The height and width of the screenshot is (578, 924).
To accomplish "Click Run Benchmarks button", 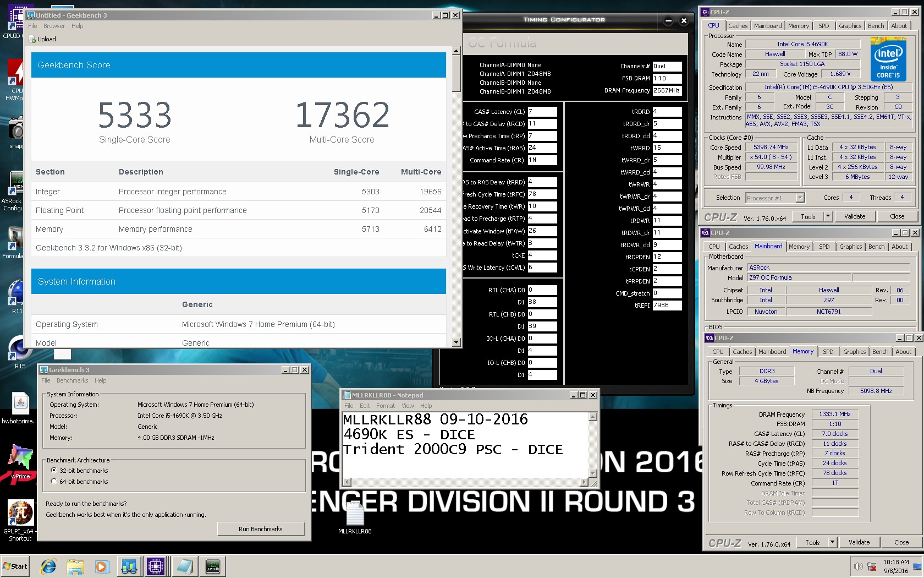I will (x=261, y=529).
